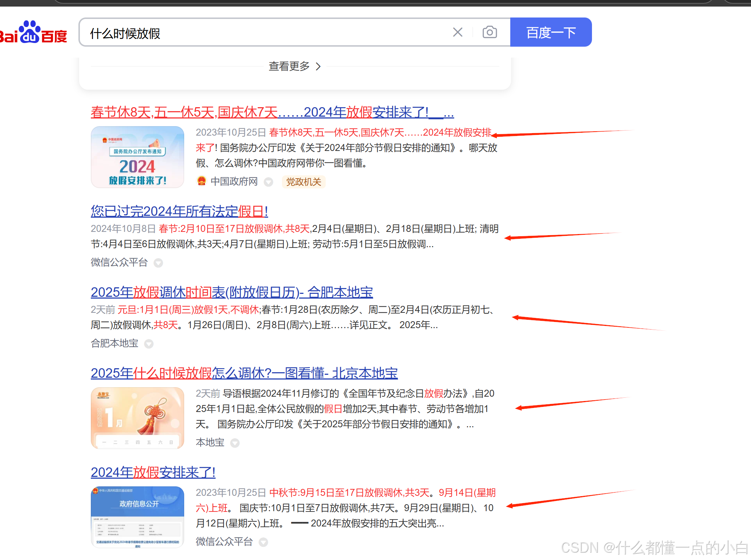Open 您已过完2024年所有法定假日 link

click(179, 211)
